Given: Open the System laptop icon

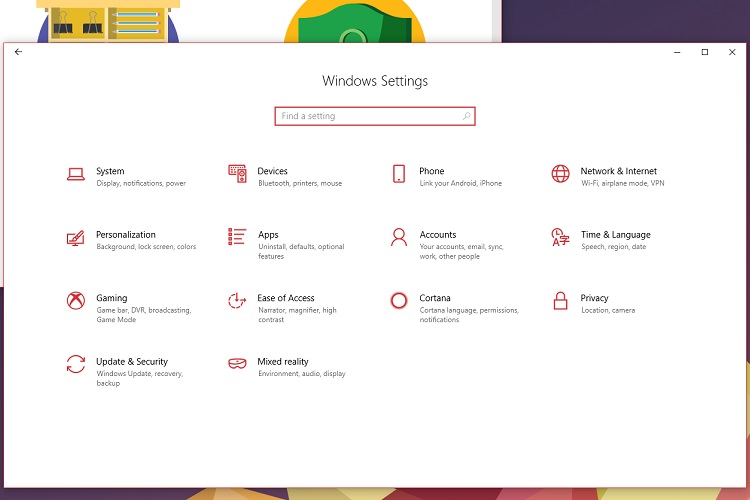Looking at the screenshot, I should 76,174.
